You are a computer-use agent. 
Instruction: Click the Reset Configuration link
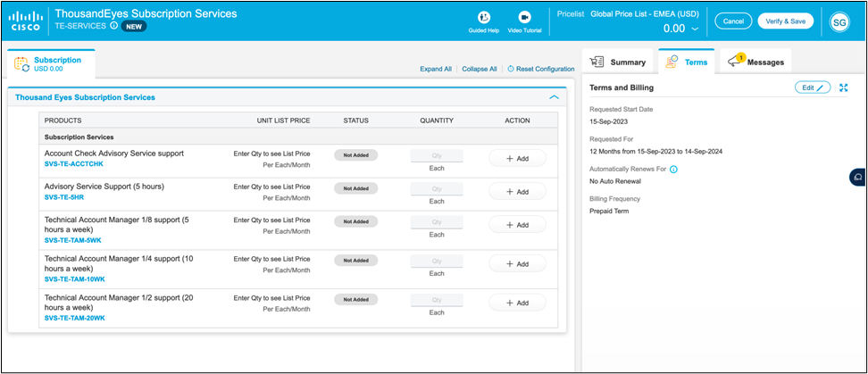541,69
